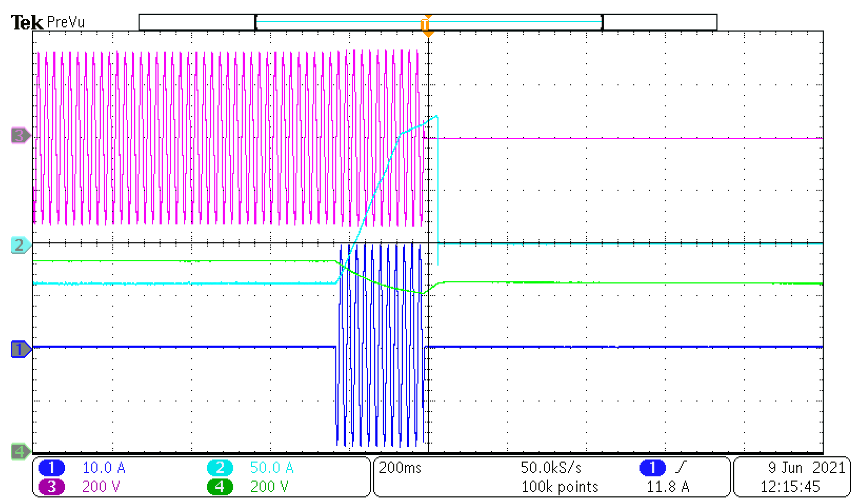Click the 9 Jun 2021 date readout
Viewport: 858px width, 504px height.
(x=807, y=468)
